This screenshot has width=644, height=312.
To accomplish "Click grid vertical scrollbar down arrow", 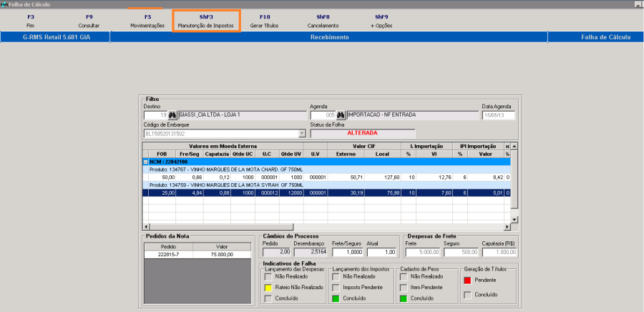I will click(514, 219).
